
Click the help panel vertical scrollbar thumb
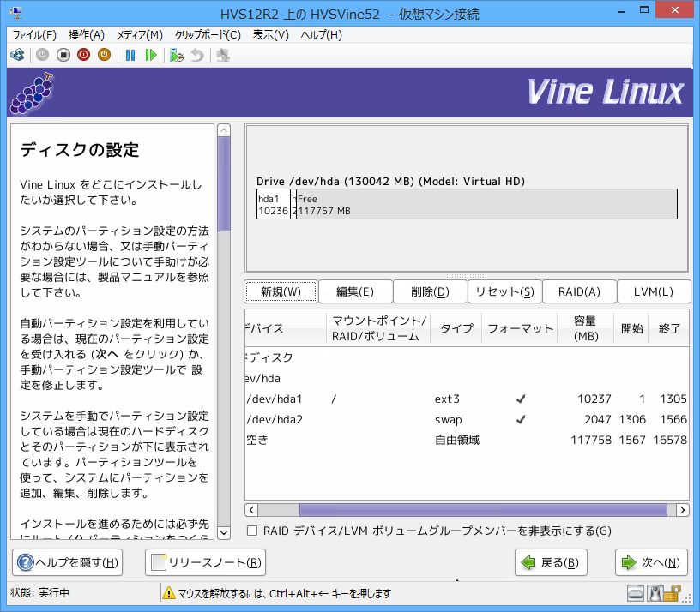(x=224, y=183)
